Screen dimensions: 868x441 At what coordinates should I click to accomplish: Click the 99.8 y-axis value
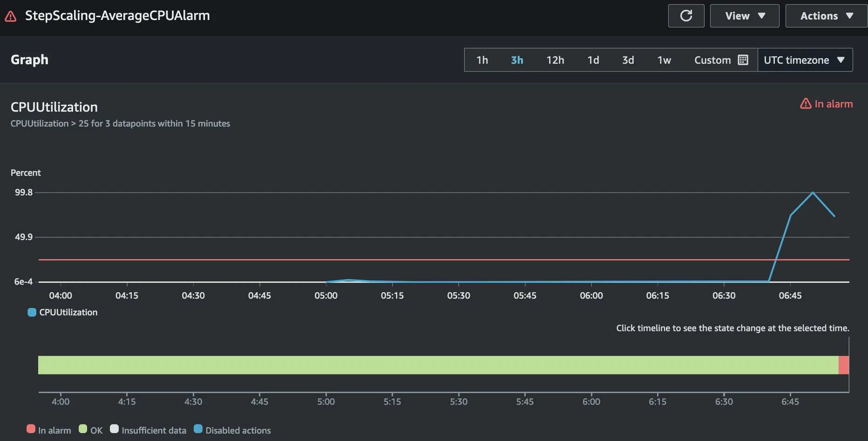coord(24,192)
